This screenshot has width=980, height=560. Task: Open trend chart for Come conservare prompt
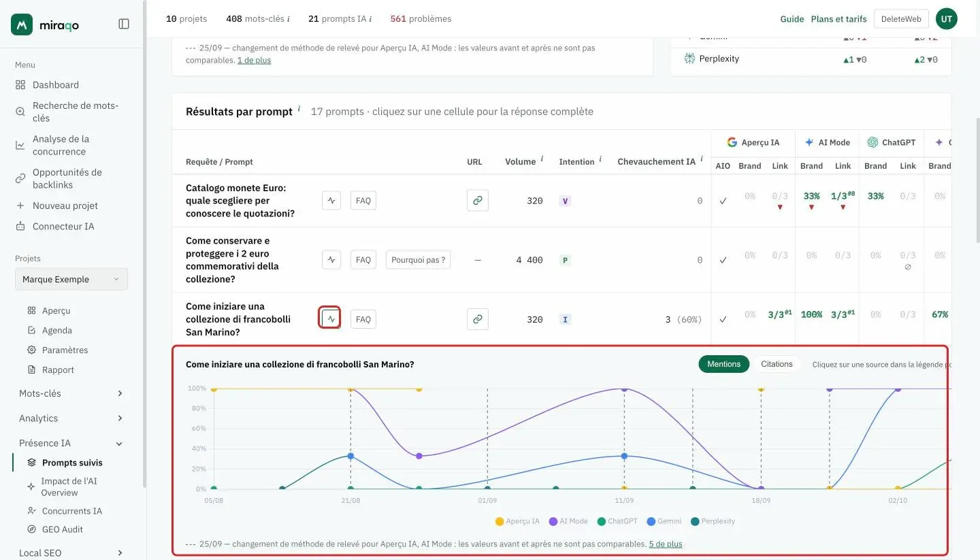click(x=331, y=260)
